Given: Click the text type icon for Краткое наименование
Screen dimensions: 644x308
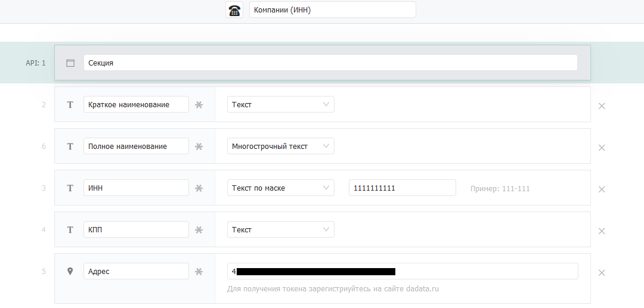Looking at the screenshot, I should (70, 105).
